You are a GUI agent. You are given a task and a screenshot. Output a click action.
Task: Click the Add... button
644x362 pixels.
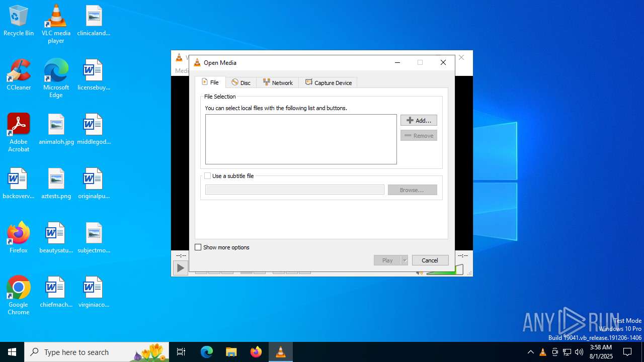click(419, 120)
